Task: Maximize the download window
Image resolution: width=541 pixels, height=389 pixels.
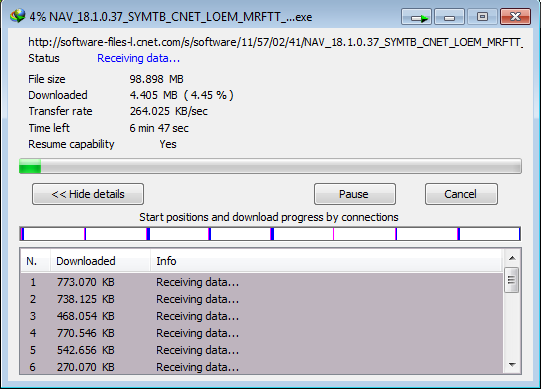Action: pyautogui.click(x=482, y=17)
